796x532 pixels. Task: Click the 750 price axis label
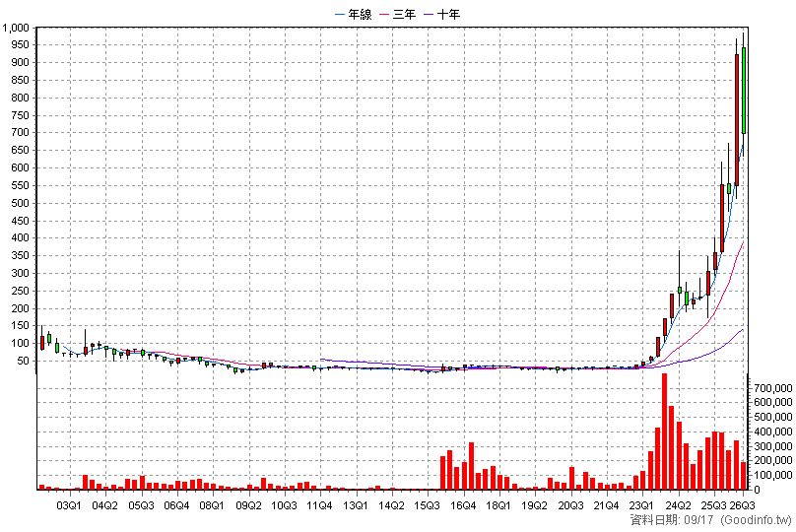[x=21, y=115]
